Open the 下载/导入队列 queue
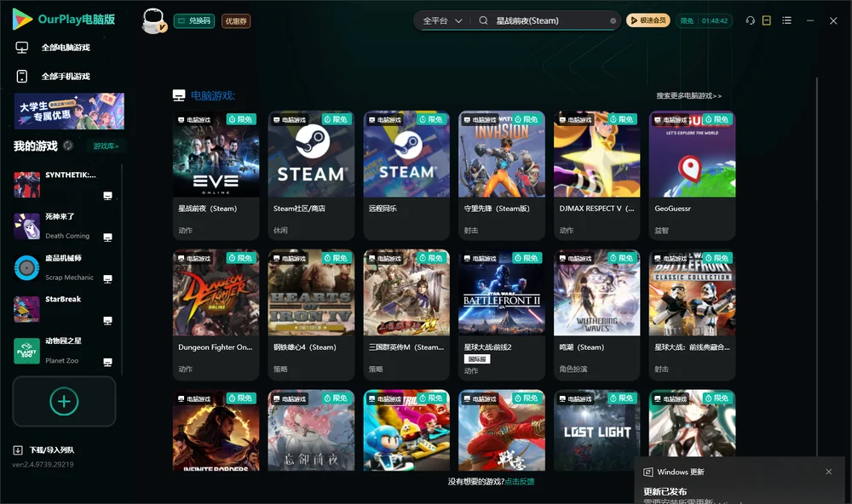852x504 pixels. (52, 450)
